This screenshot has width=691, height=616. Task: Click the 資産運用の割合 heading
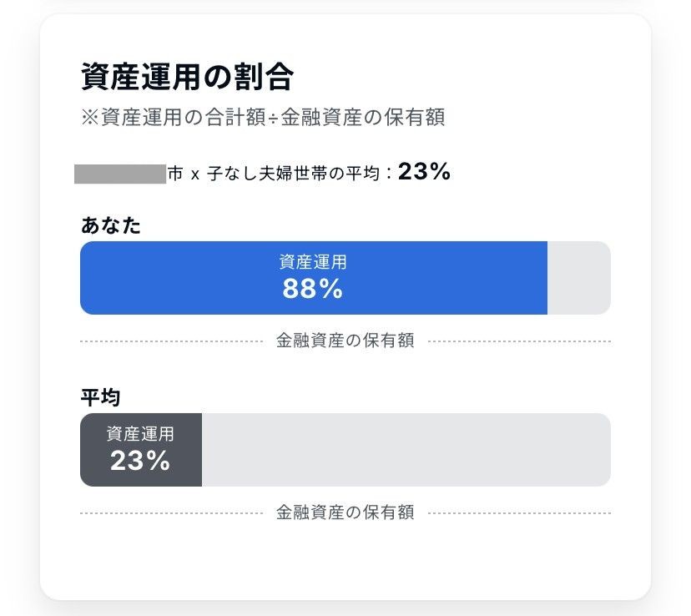tap(187, 77)
